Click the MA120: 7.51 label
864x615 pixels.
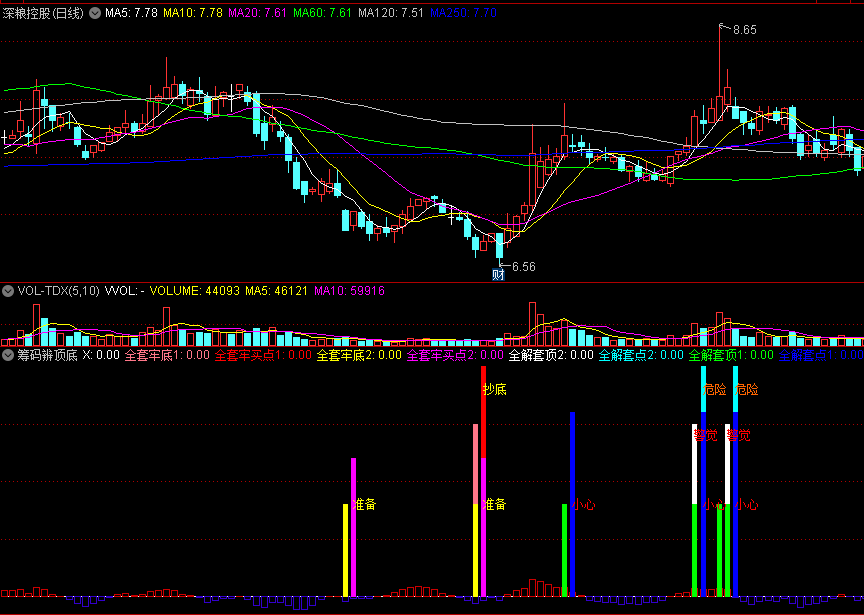coord(391,13)
